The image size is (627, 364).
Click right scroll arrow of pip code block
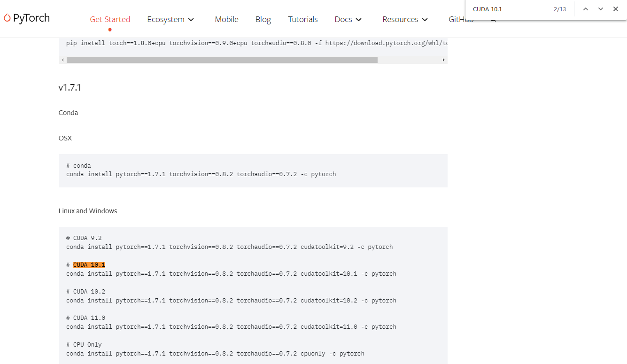coord(443,60)
